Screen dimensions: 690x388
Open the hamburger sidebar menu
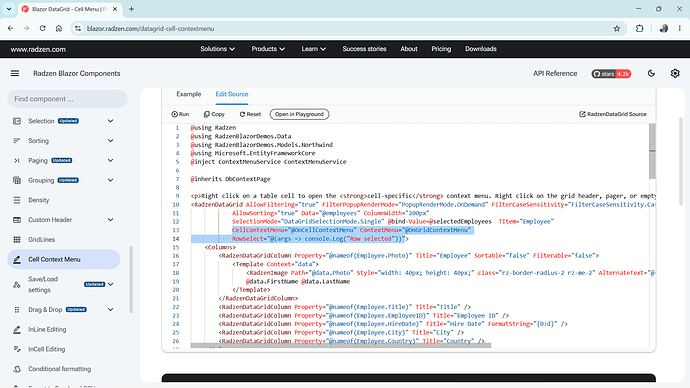point(15,73)
